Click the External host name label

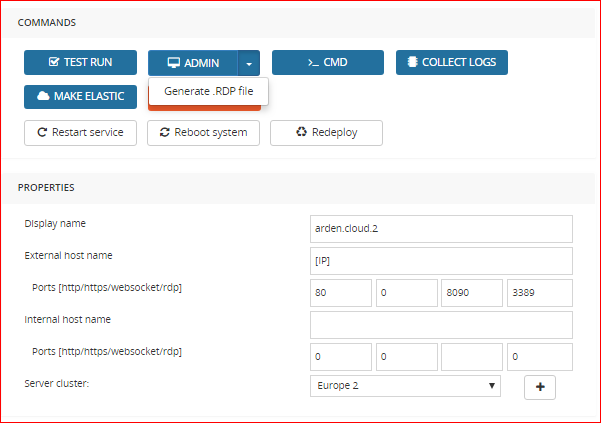68,256
